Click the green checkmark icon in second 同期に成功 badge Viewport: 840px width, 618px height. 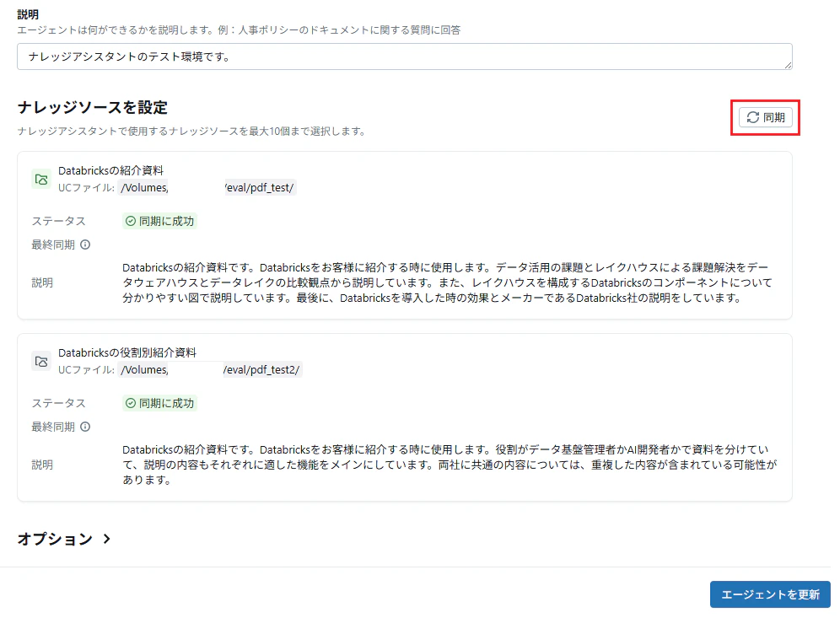click(x=129, y=403)
